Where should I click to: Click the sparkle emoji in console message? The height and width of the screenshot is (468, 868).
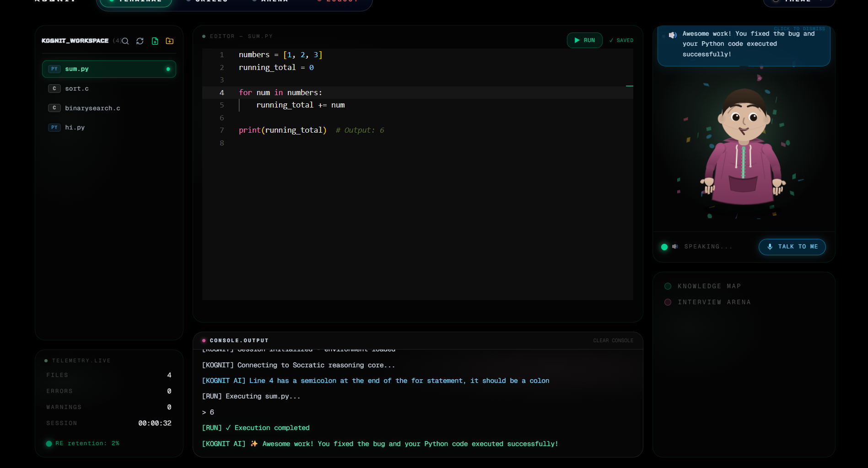tap(254, 444)
